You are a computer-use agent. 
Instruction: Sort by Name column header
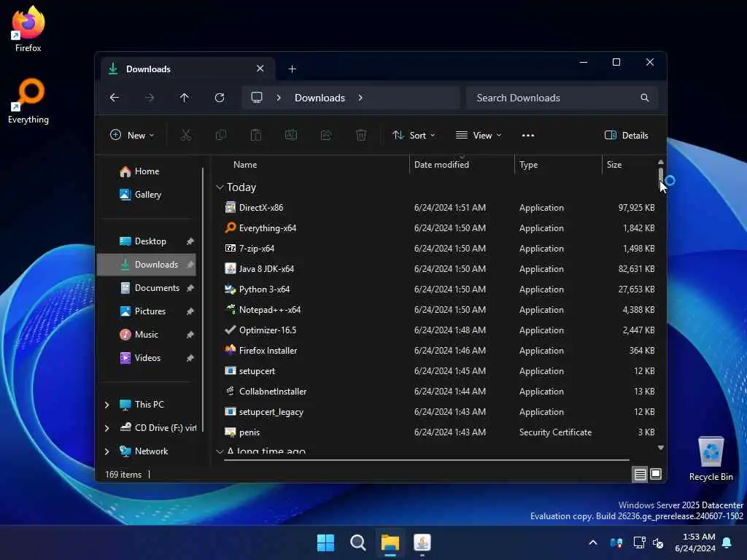pos(245,165)
